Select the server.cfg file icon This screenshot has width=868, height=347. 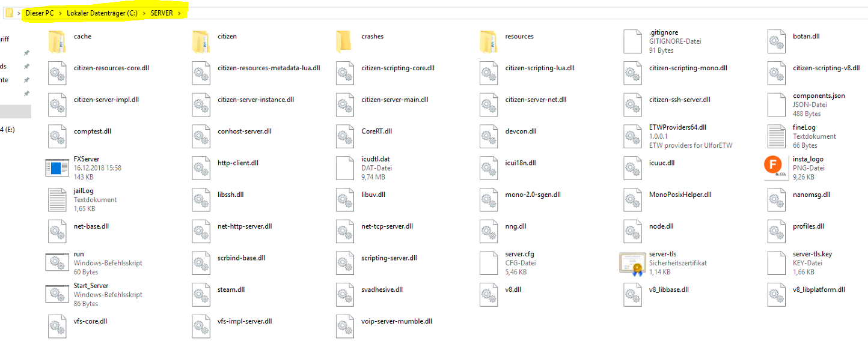click(489, 263)
